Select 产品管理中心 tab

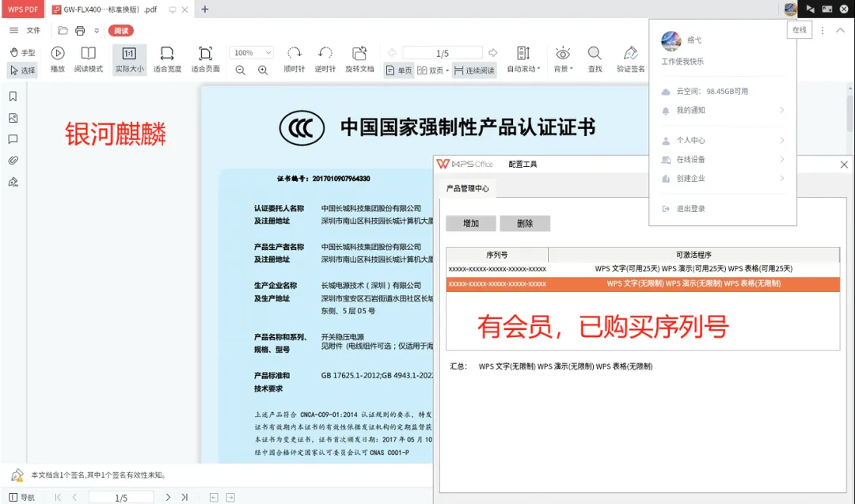[468, 188]
